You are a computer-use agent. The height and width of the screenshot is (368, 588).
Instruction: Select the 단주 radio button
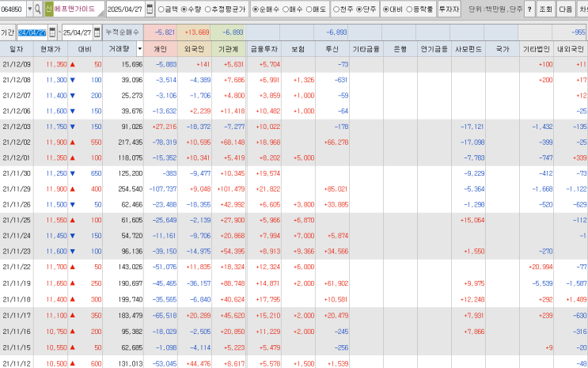[358, 9]
